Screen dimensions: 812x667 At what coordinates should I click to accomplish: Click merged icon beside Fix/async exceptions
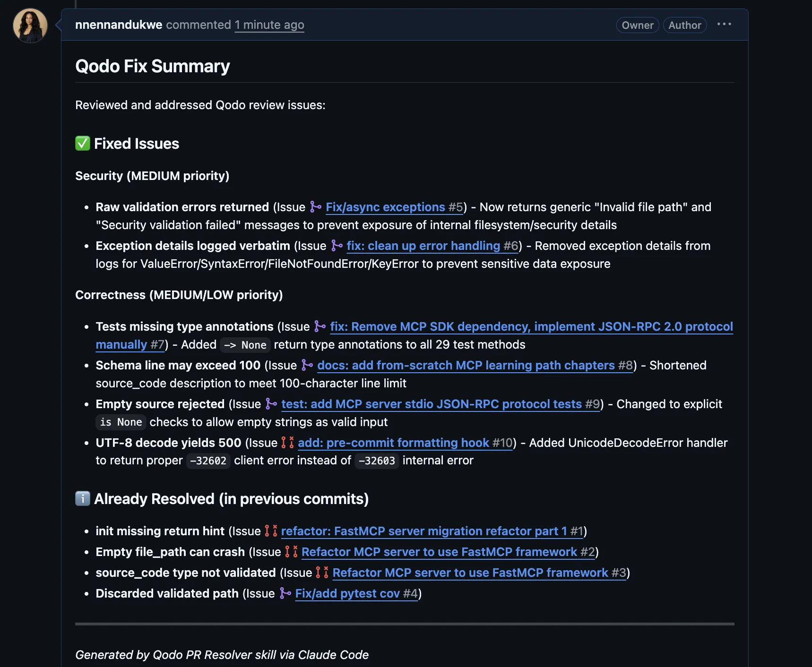(316, 207)
